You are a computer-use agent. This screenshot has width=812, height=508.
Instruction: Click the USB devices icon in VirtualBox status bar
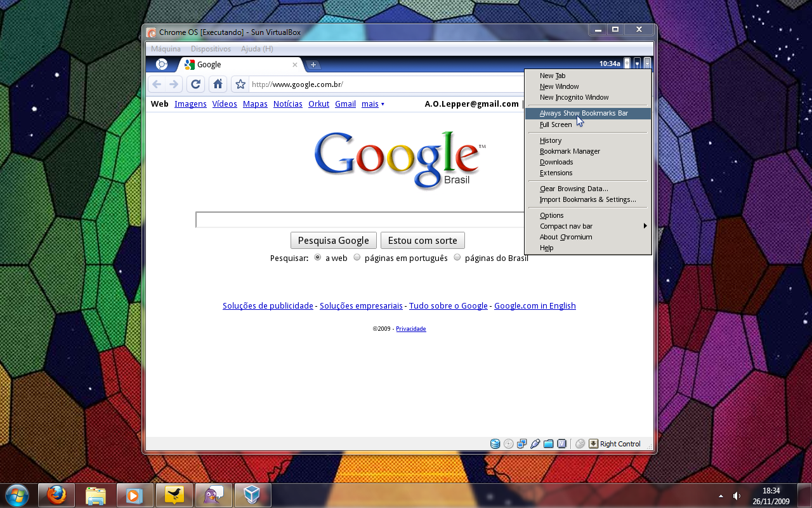pyautogui.click(x=535, y=444)
